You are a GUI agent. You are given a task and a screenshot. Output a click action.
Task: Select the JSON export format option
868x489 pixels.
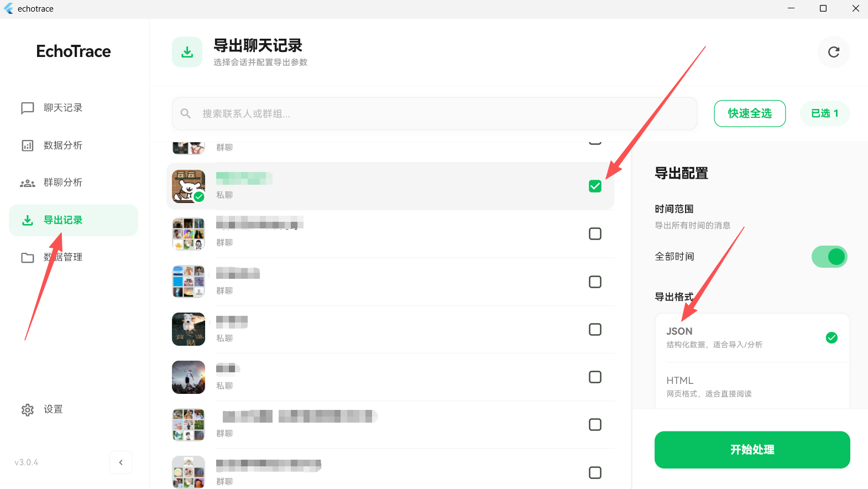click(752, 338)
